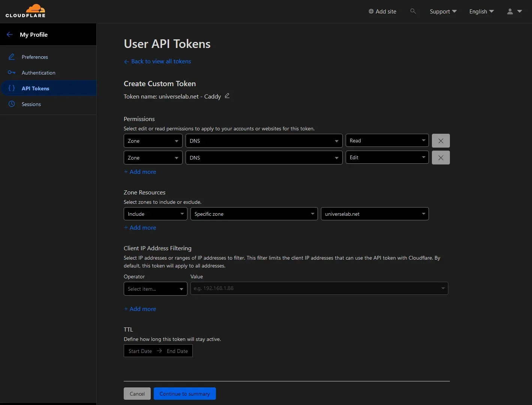The height and width of the screenshot is (405, 532).
Task: Click the token name universelab.net - Caddy
Action: [190, 96]
